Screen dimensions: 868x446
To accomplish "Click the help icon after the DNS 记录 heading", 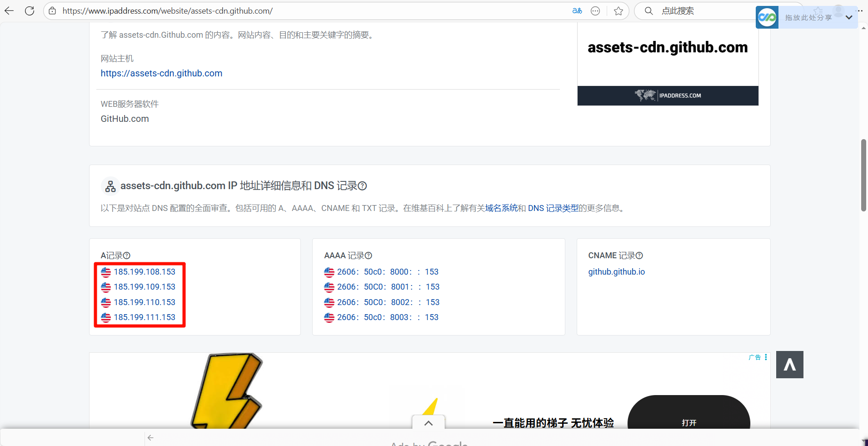I will click(x=362, y=186).
